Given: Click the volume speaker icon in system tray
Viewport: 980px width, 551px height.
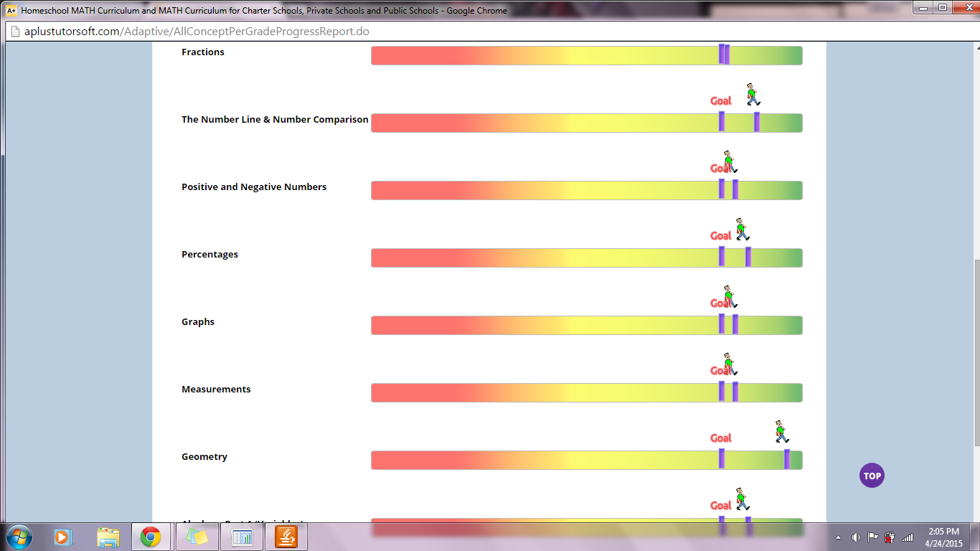Looking at the screenshot, I should [x=856, y=537].
